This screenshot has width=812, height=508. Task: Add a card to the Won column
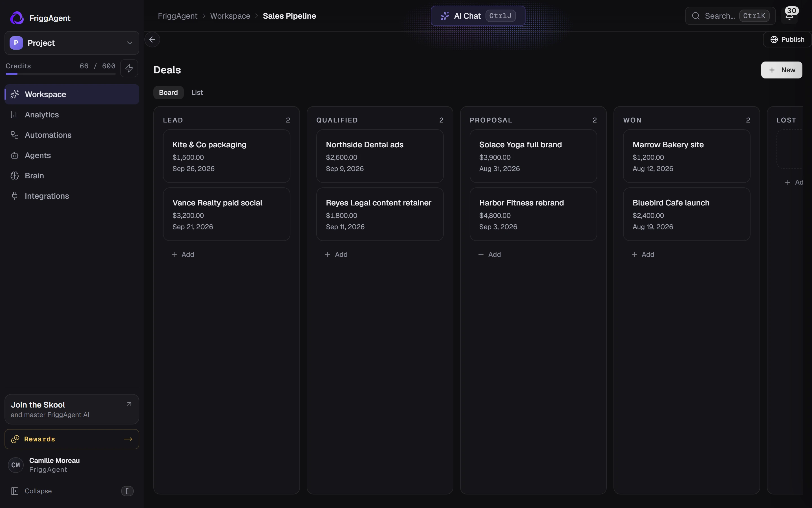pyautogui.click(x=643, y=255)
